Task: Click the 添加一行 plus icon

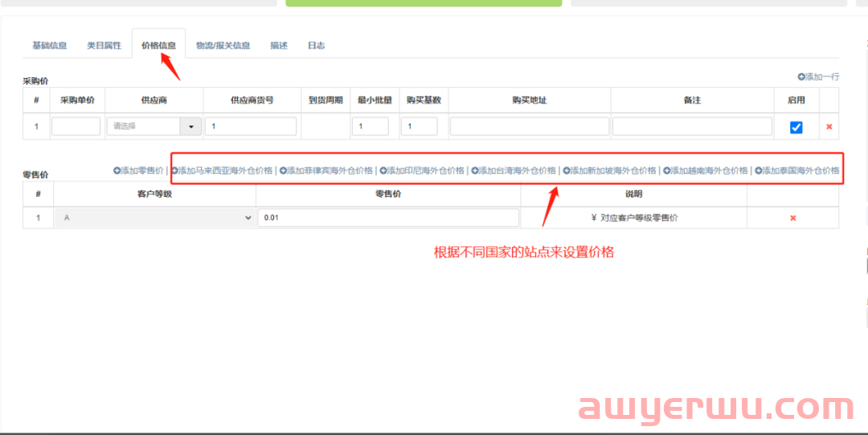Action: 801,76
